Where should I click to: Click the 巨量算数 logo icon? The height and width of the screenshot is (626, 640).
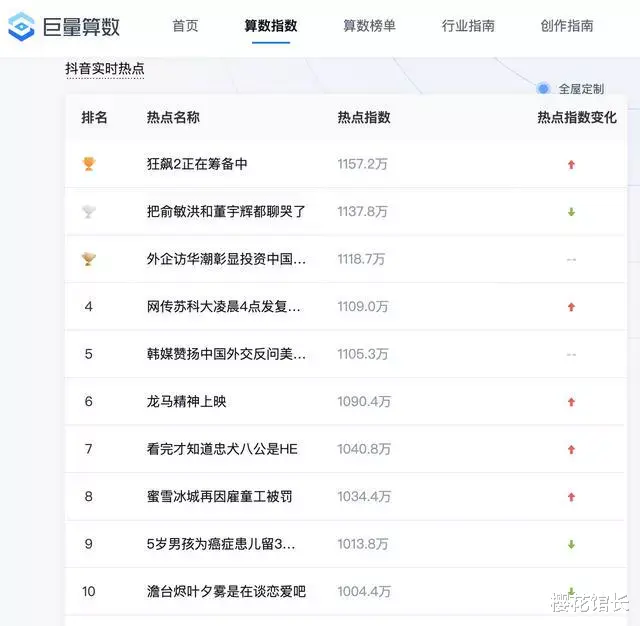pyautogui.click(x=21, y=27)
